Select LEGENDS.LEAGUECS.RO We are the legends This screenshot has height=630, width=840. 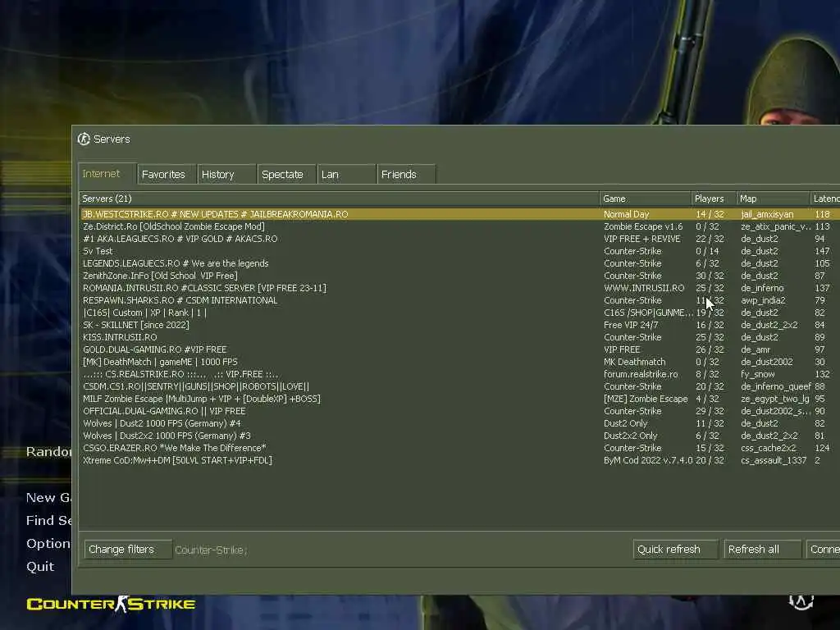[x=459, y=263]
